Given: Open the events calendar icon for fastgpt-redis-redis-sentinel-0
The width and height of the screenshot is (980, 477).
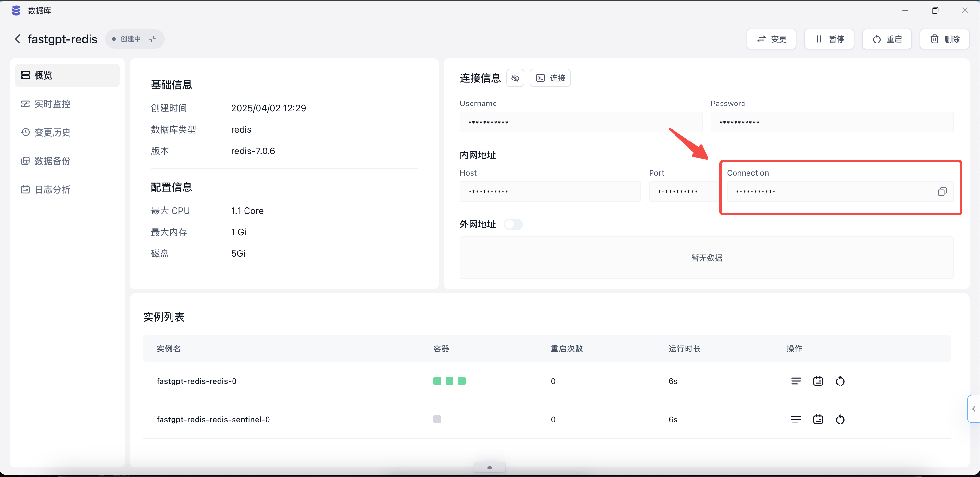Looking at the screenshot, I should tap(818, 419).
